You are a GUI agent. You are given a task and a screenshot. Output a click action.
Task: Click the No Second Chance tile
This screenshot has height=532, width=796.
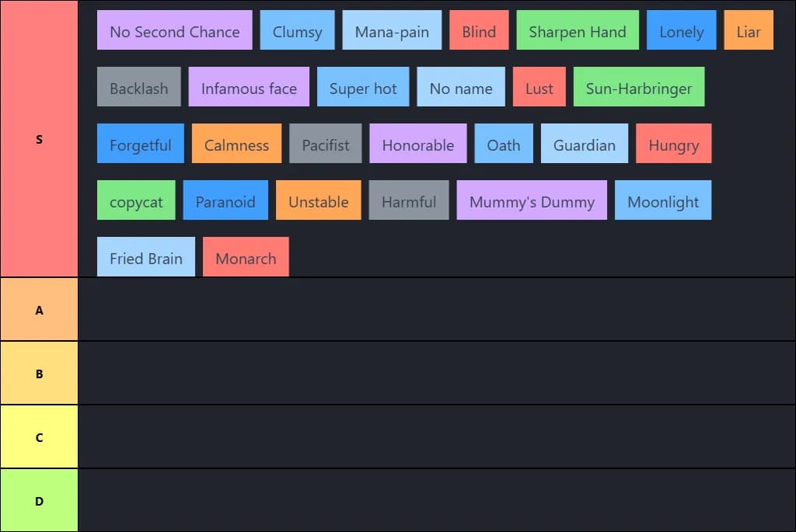174,31
